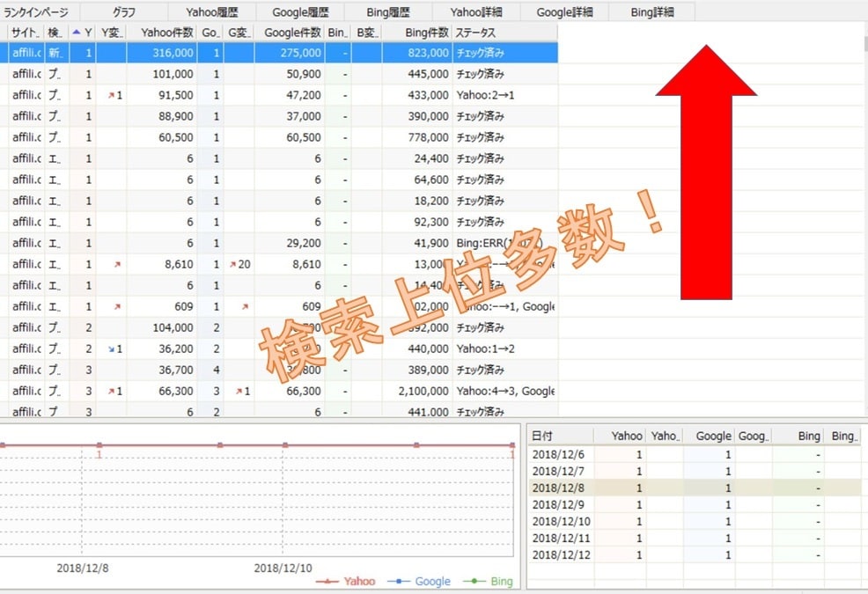Click the rank-up arrow in the 91,500 row
Image resolution: width=868 pixels, height=594 pixels.
pos(111,95)
